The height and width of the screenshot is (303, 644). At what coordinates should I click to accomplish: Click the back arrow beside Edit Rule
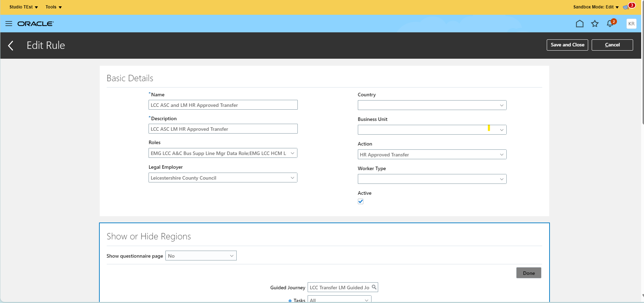pyautogui.click(x=11, y=45)
